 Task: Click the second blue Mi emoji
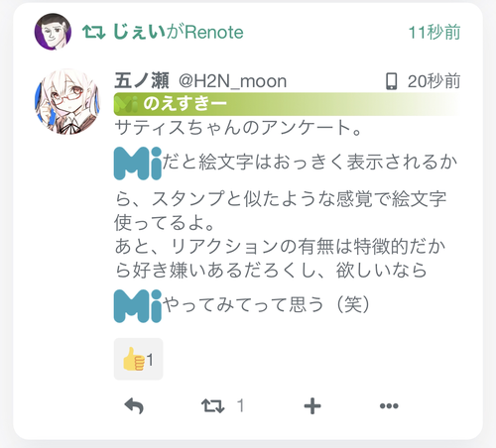click(138, 306)
